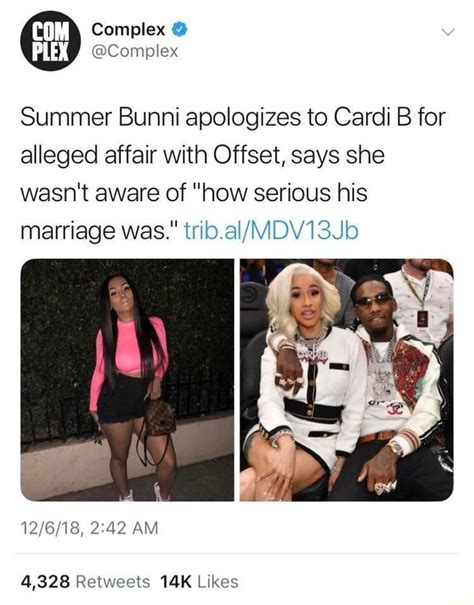View the 14K Likes list
The image size is (474, 605).
199,581
